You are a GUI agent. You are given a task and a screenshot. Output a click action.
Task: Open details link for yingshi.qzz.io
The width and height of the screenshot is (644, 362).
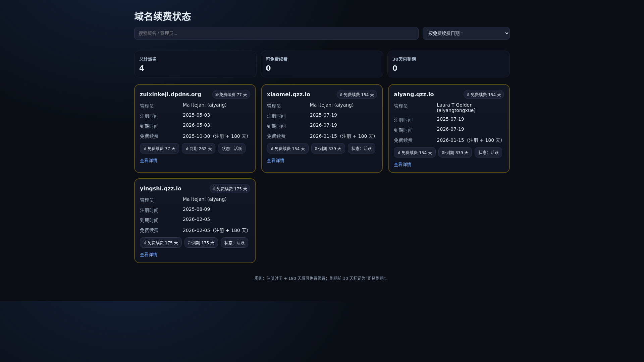pyautogui.click(x=149, y=255)
